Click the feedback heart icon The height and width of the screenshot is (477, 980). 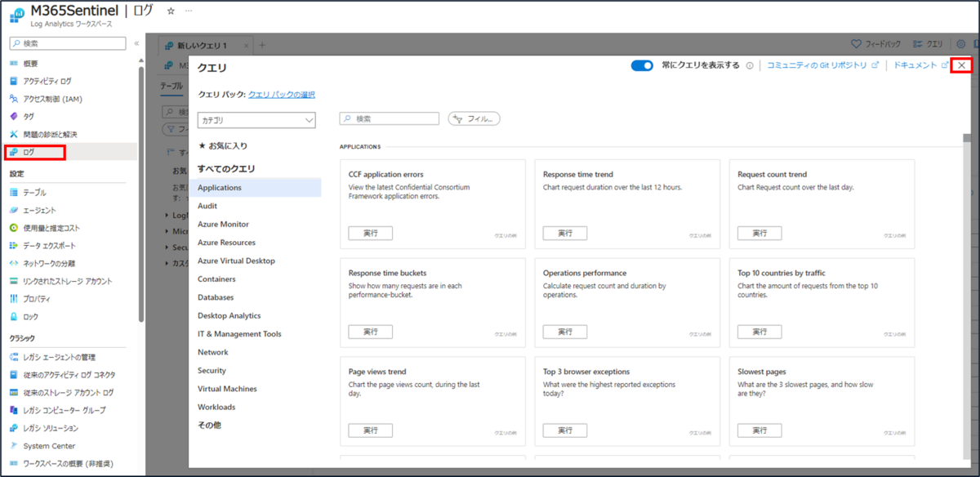coord(857,44)
